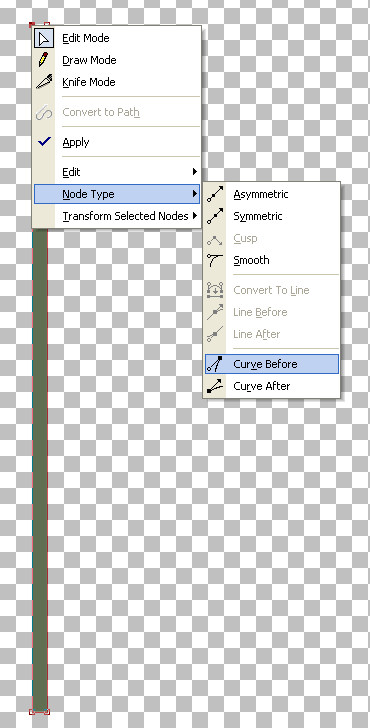Viewport: 370px width, 728px height.
Task: Click the Line After icon
Action: coord(215,334)
